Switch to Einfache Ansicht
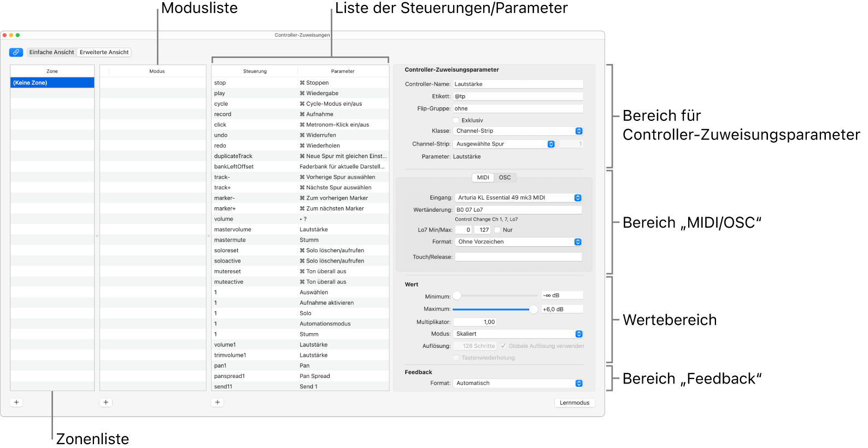This screenshot has height=448, width=868. pos(51,53)
